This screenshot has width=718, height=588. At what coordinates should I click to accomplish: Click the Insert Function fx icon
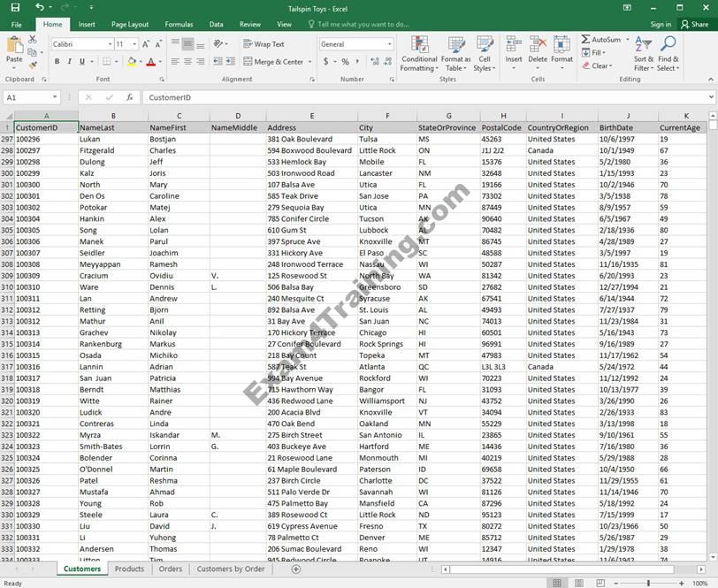pyautogui.click(x=130, y=97)
